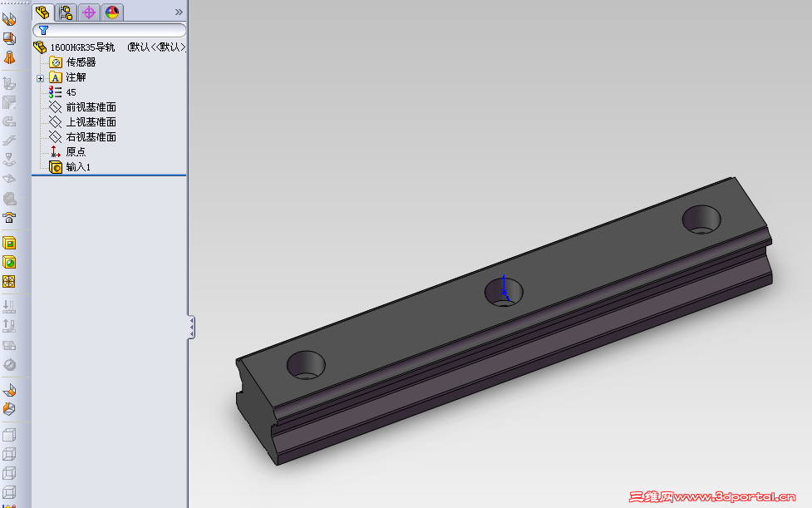The height and width of the screenshot is (508, 812).
Task: Select the 1600HGR35导轨 part root node
Action: pyautogui.click(x=82, y=47)
